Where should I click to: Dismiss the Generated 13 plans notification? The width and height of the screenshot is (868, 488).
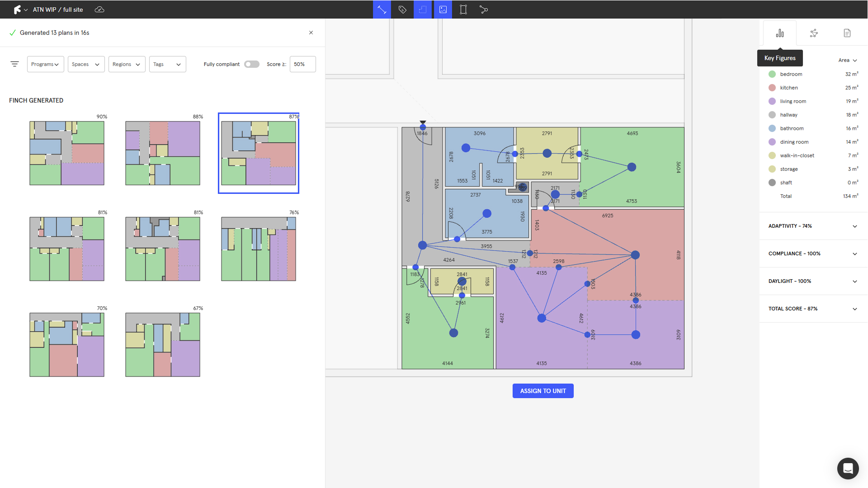pyautogui.click(x=311, y=33)
